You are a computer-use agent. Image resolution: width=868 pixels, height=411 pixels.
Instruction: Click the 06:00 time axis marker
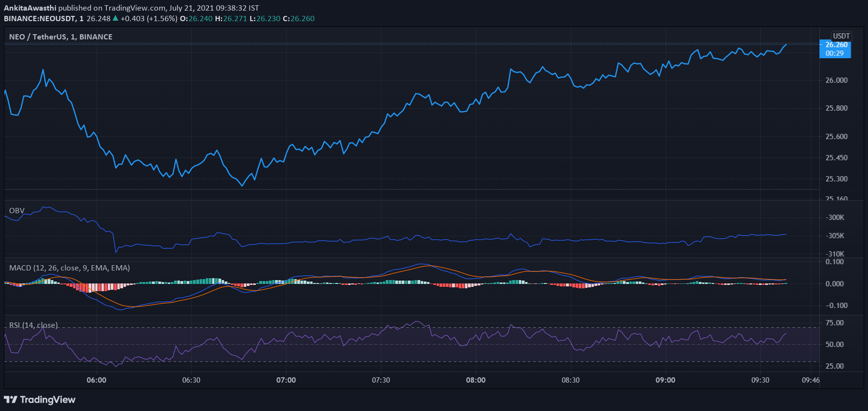97,380
